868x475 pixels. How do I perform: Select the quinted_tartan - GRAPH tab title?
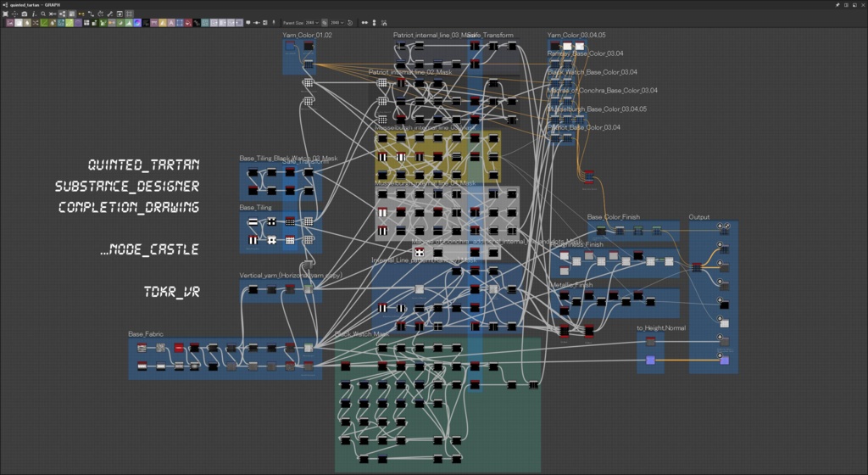pyautogui.click(x=35, y=4)
